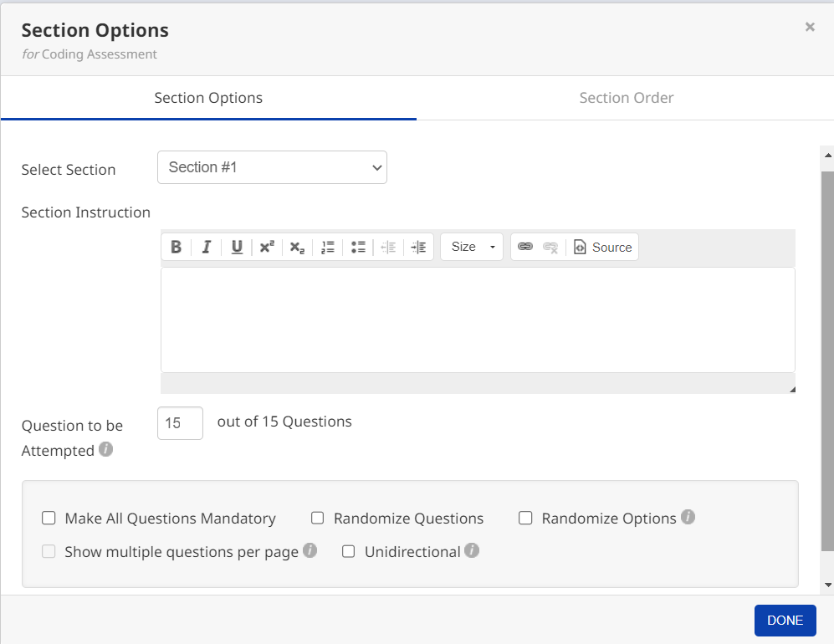Apply underline formatting in editor toolbar
The height and width of the screenshot is (644, 834).
(x=237, y=248)
